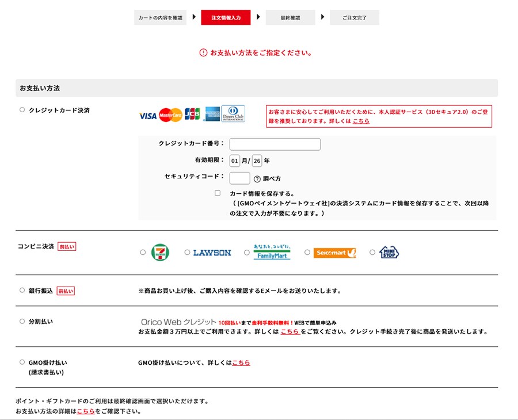Viewport: 518px width, 420px height.
Task: Click カートの内容を確認 step tab
Action: [x=160, y=17]
